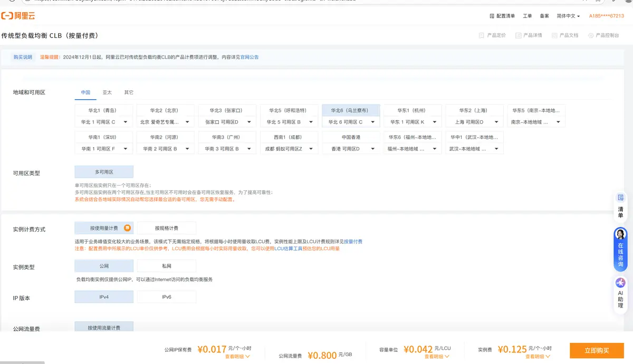Open 上海 可用区O dropdown
633x364 pixels.
(474, 122)
